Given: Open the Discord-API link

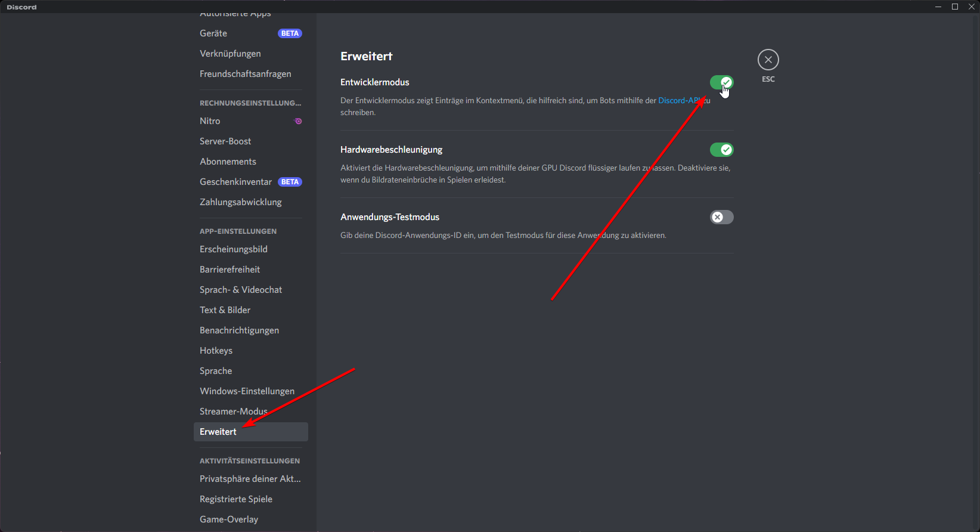Looking at the screenshot, I should 678,101.
